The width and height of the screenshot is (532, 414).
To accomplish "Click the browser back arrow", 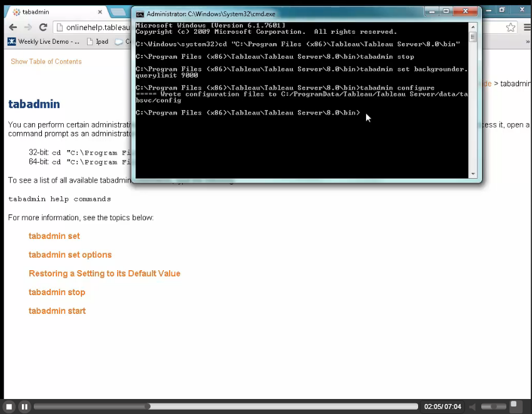I will tap(13, 27).
